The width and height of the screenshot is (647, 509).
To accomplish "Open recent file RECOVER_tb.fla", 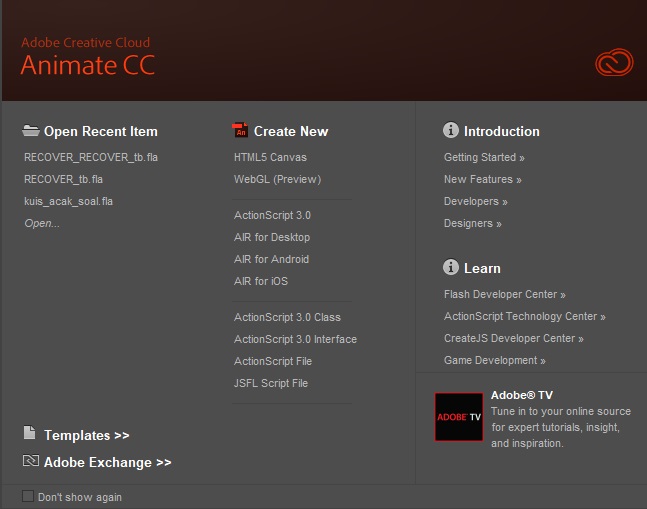I will [63, 179].
